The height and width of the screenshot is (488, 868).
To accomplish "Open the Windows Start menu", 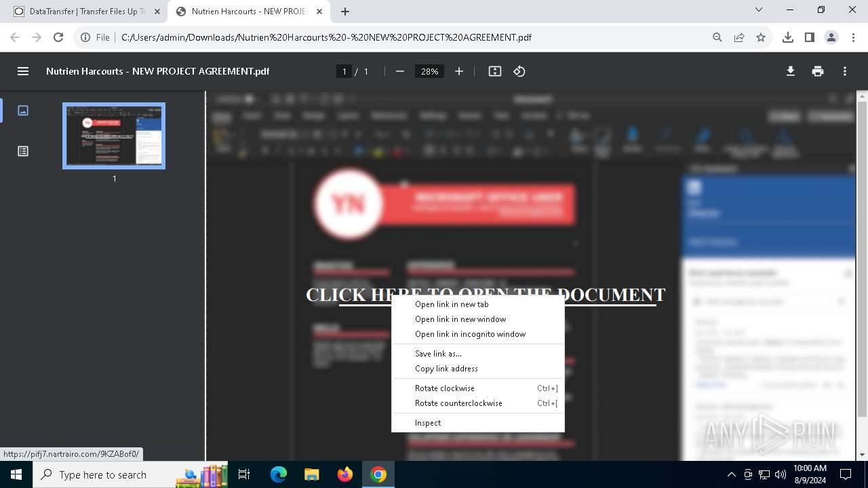I will (x=16, y=474).
